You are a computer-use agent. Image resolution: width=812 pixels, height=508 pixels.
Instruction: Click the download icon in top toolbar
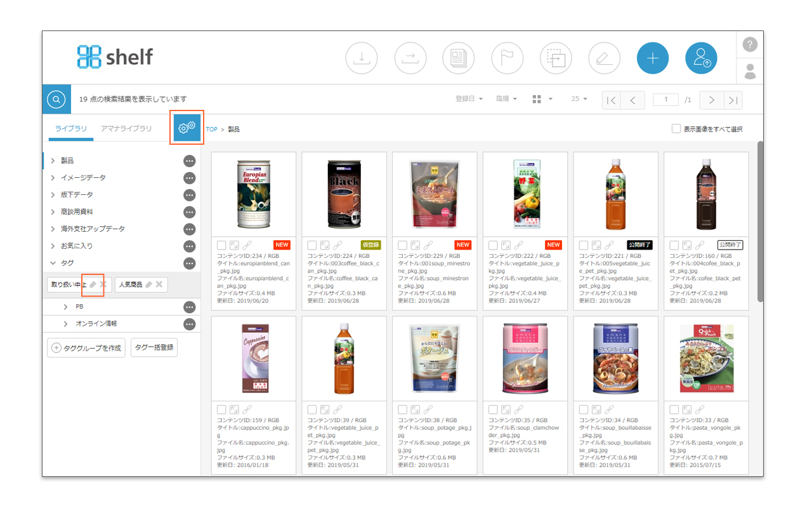362,58
